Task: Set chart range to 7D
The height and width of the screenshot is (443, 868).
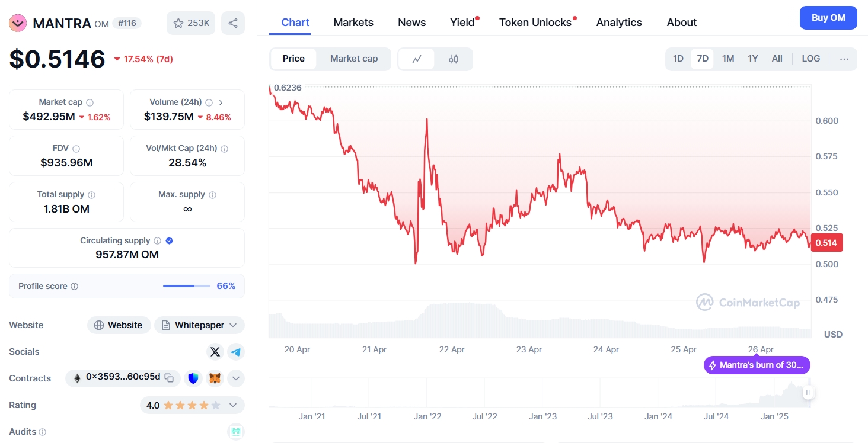Action: coord(703,59)
